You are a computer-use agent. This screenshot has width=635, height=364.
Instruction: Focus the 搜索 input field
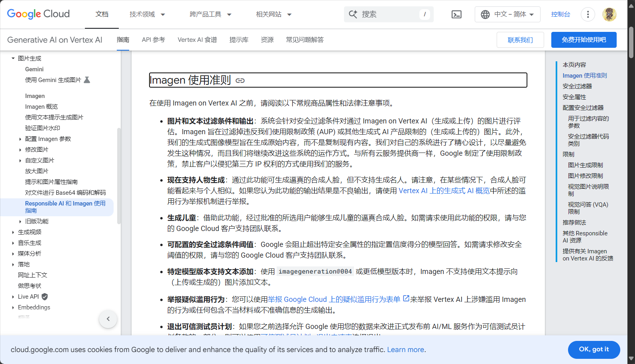coord(389,14)
